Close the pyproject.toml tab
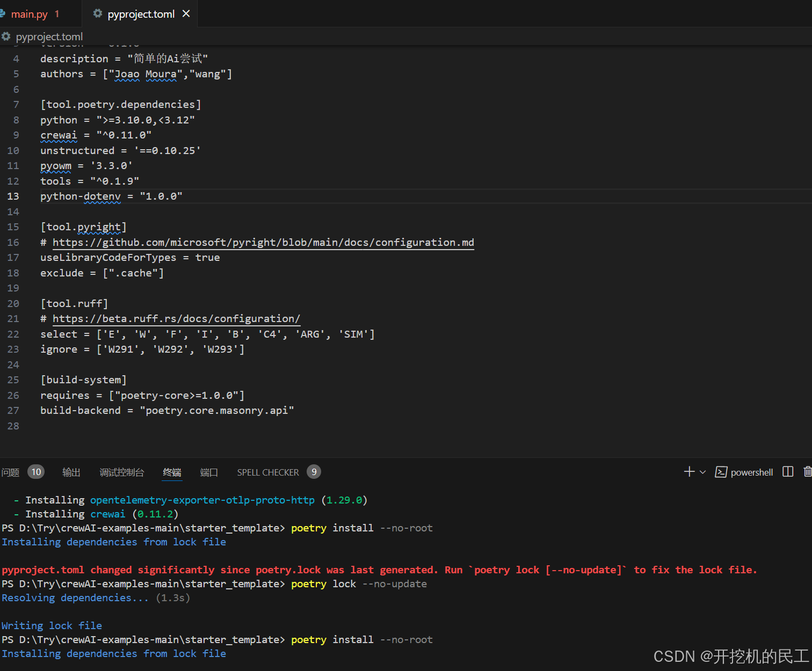 tap(186, 14)
